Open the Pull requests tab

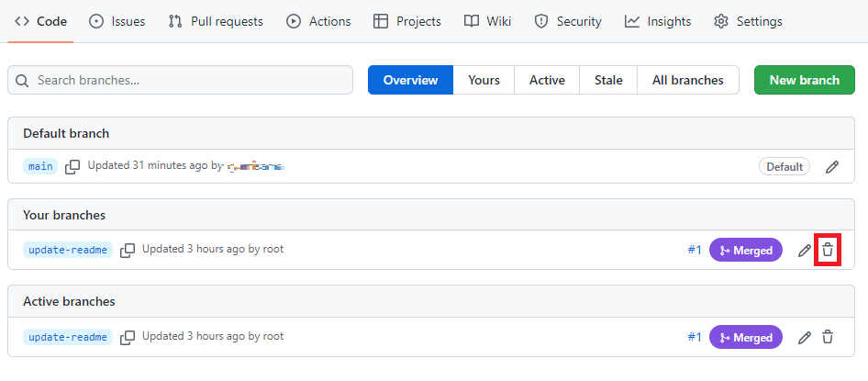click(216, 21)
